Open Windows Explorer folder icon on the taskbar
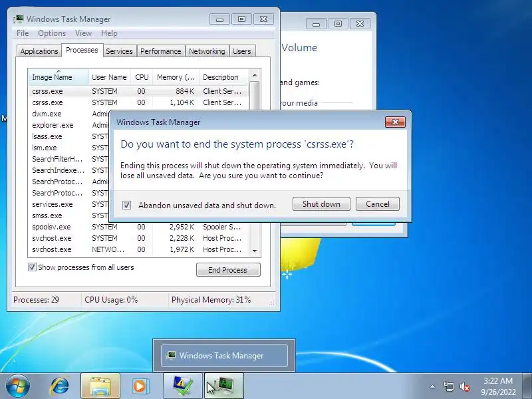The width and height of the screenshot is (532, 399). click(100, 386)
